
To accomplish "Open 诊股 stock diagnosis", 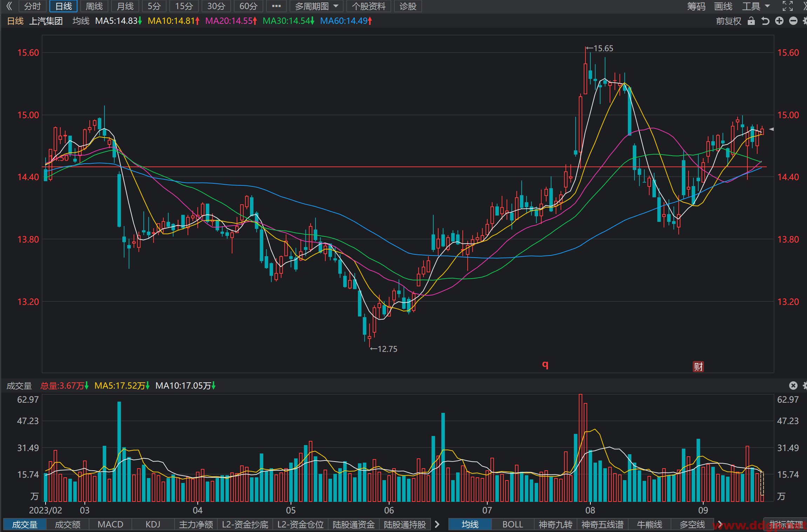I will [x=408, y=6].
